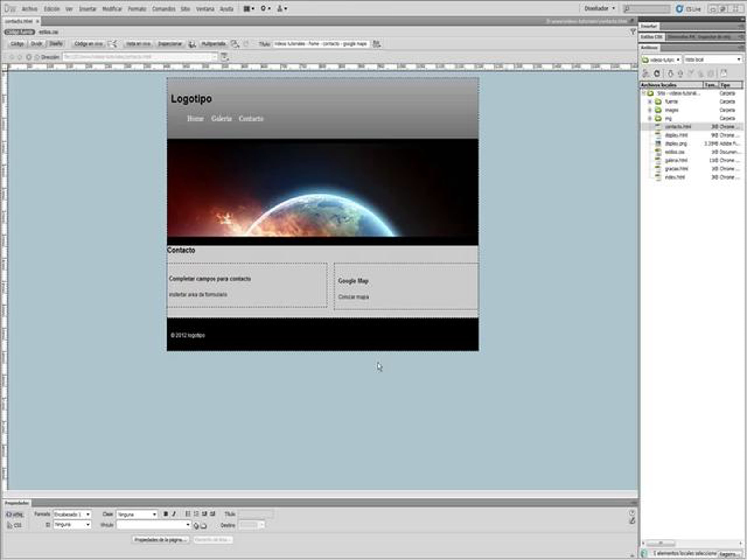Image resolution: width=747 pixels, height=560 pixels.
Task: Click the Browse for file folder icon
Action: [204, 525]
